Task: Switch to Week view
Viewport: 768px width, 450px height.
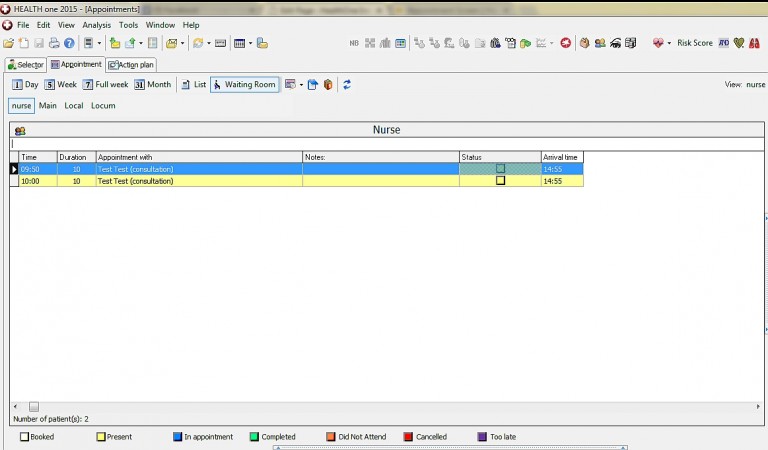Action: [60, 84]
